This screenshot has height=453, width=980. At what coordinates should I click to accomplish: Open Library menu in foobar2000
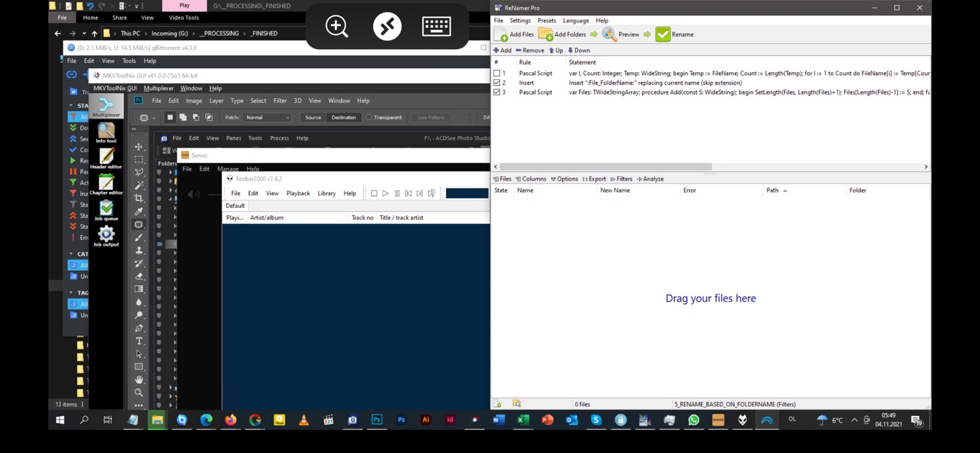click(327, 193)
